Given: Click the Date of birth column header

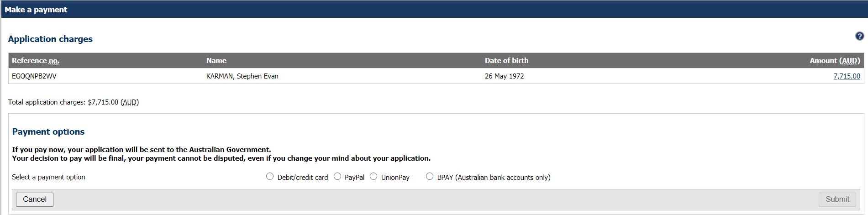Looking at the screenshot, I should click(x=506, y=61).
